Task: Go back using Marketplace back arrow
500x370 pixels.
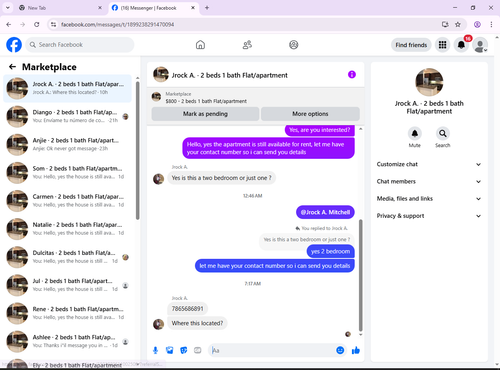Action: (x=12, y=67)
